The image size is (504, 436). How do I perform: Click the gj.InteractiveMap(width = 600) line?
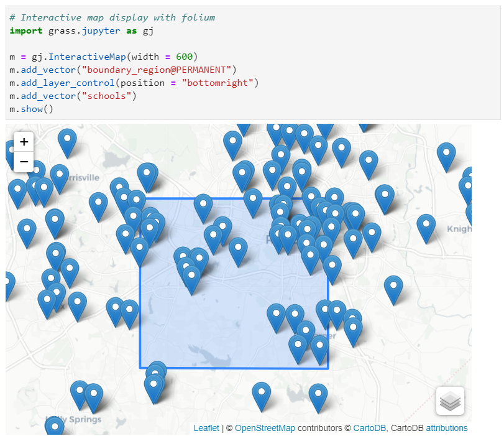coord(104,57)
